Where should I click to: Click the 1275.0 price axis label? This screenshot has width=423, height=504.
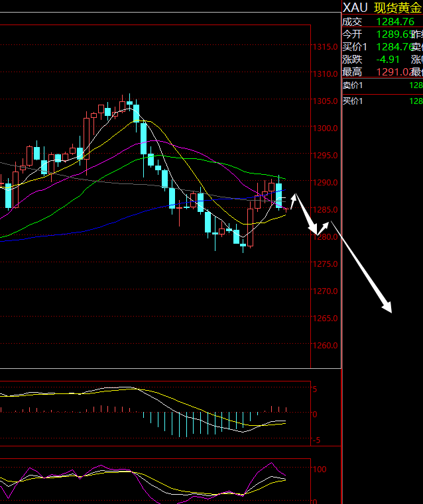326,264
